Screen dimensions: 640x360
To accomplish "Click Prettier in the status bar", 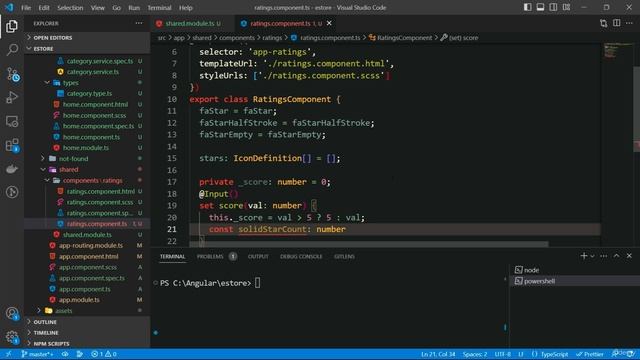I will (589, 354).
